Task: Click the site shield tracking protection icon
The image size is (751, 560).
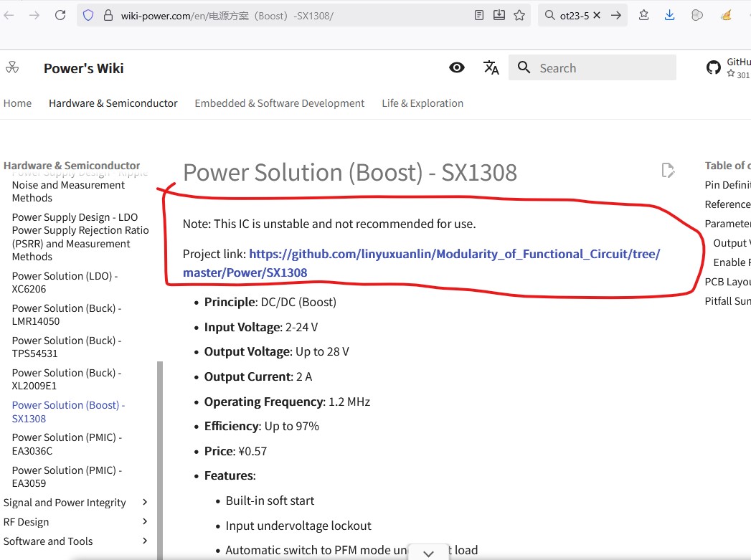Action: [88, 15]
